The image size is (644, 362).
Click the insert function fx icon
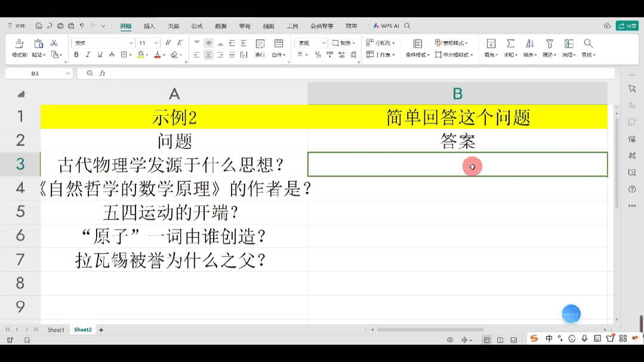click(x=102, y=73)
